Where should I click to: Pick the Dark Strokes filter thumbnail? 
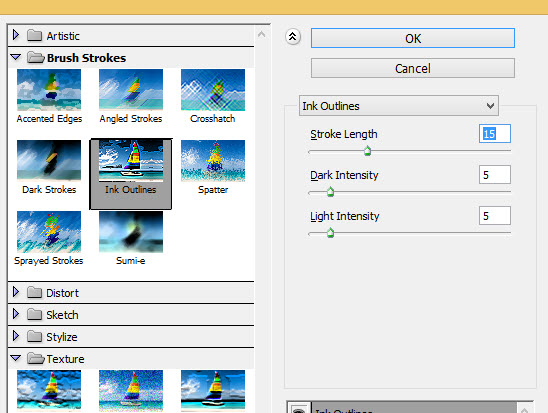pos(49,161)
